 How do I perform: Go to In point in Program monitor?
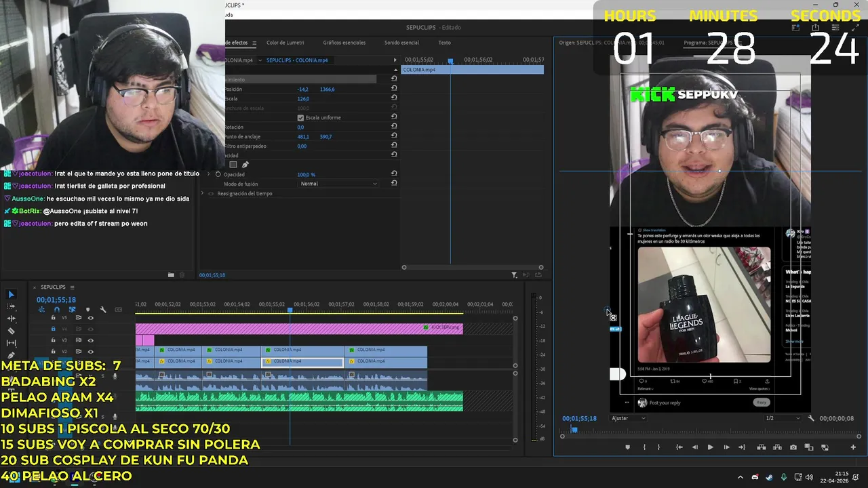click(x=679, y=447)
